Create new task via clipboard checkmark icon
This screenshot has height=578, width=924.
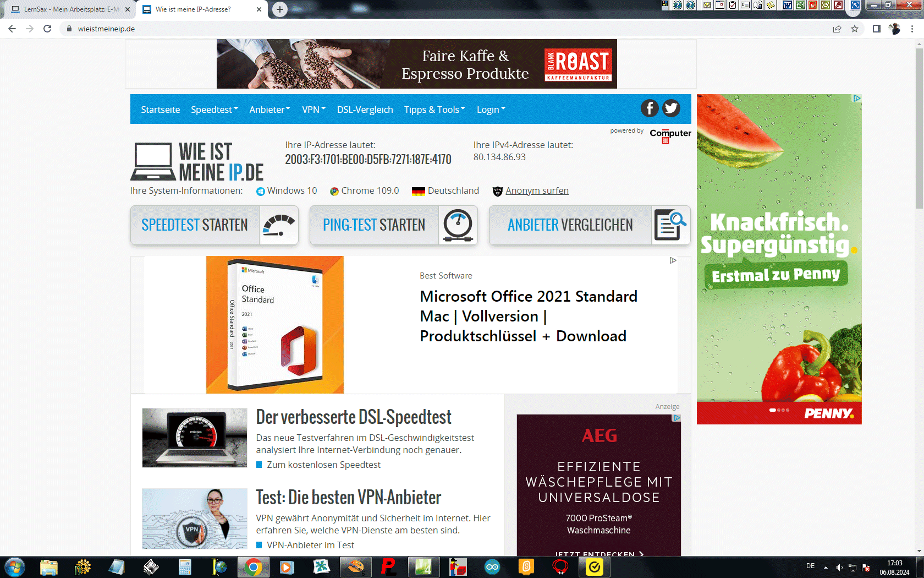(733, 5)
